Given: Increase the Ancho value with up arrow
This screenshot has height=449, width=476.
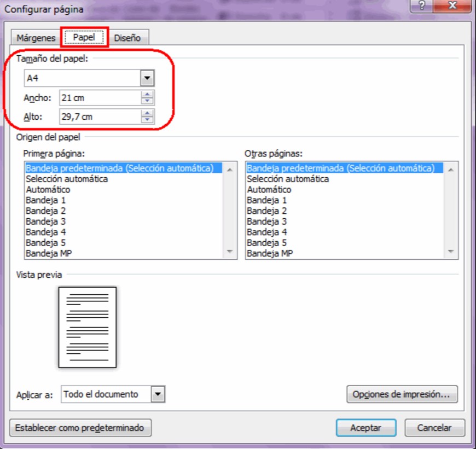Looking at the screenshot, I should pos(147,95).
